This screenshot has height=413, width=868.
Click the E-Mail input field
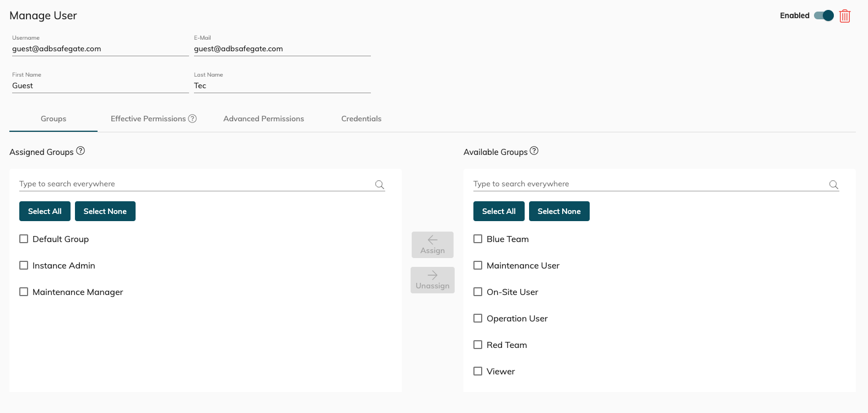pyautogui.click(x=282, y=49)
